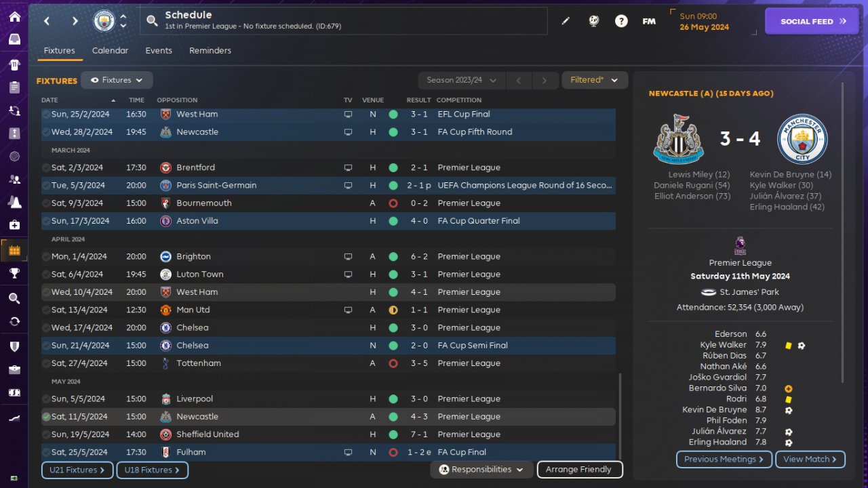The height and width of the screenshot is (488, 868).
Task: Toggle the tick beside Sun 19/5/2024 fixture
Action: [46, 434]
